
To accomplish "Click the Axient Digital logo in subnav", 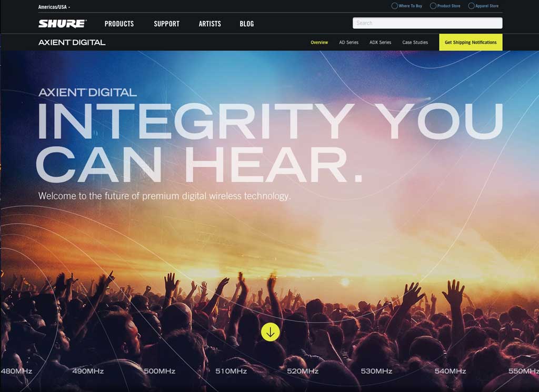I will (x=72, y=42).
